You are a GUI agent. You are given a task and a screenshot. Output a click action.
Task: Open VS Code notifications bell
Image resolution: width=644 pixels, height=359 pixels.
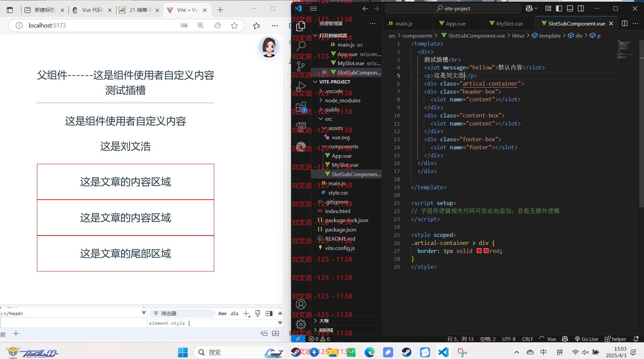coord(636,339)
